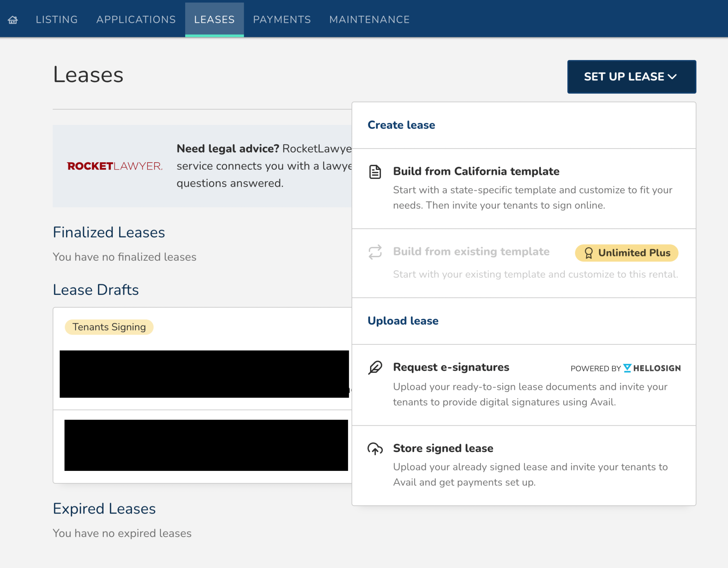Open the Maintenance tab
Viewport: 728px width, 568px height.
click(369, 20)
